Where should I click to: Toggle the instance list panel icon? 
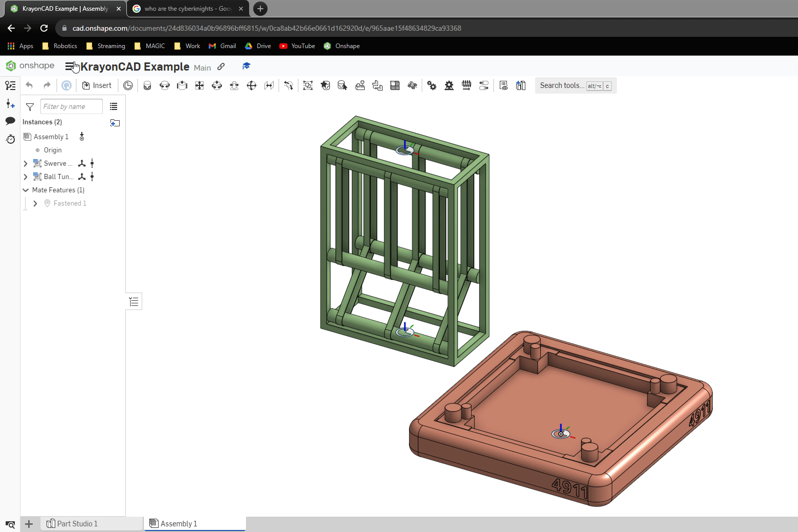point(10,85)
